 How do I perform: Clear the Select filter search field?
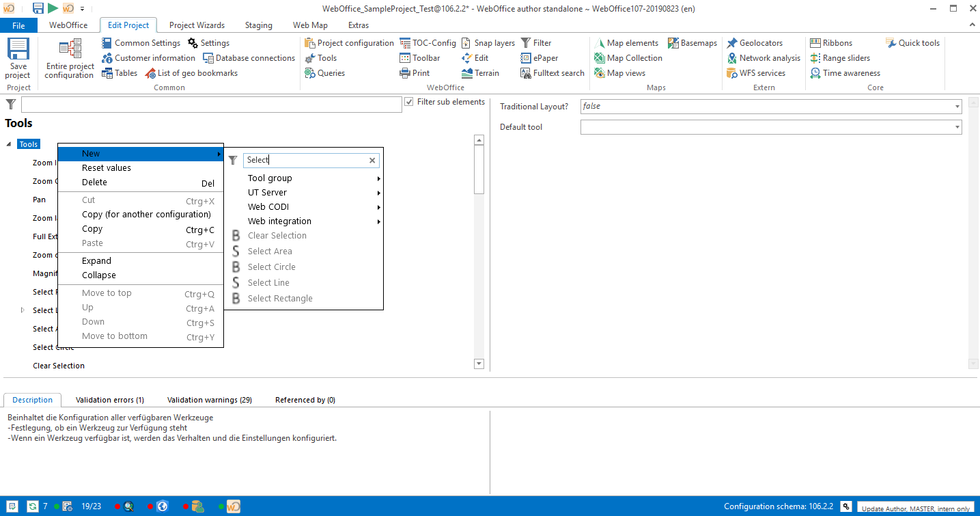(372, 160)
